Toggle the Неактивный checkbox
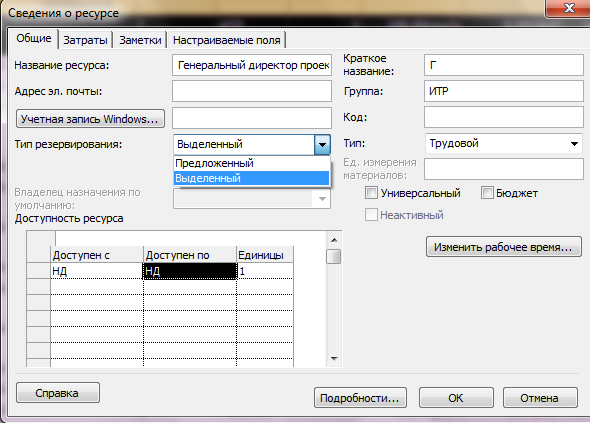The image size is (590, 423). coord(371,215)
